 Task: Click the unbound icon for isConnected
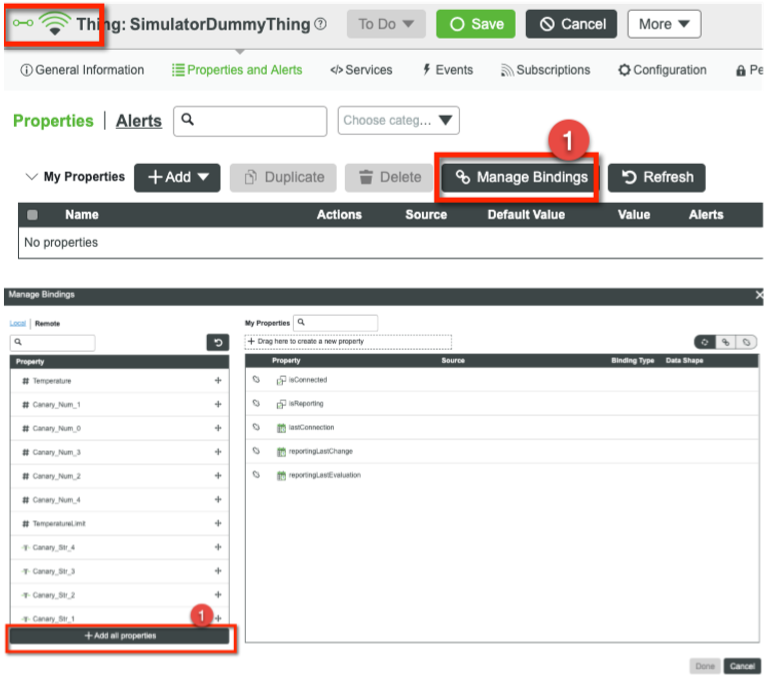256,380
